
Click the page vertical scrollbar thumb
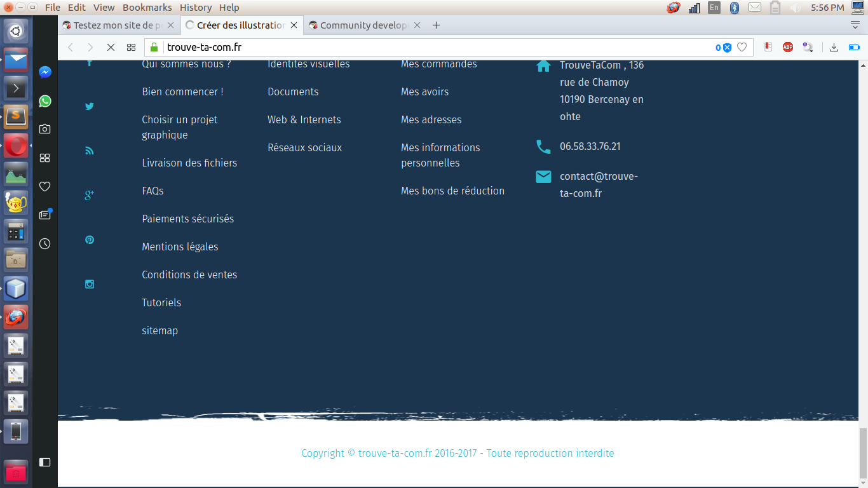[863, 454]
